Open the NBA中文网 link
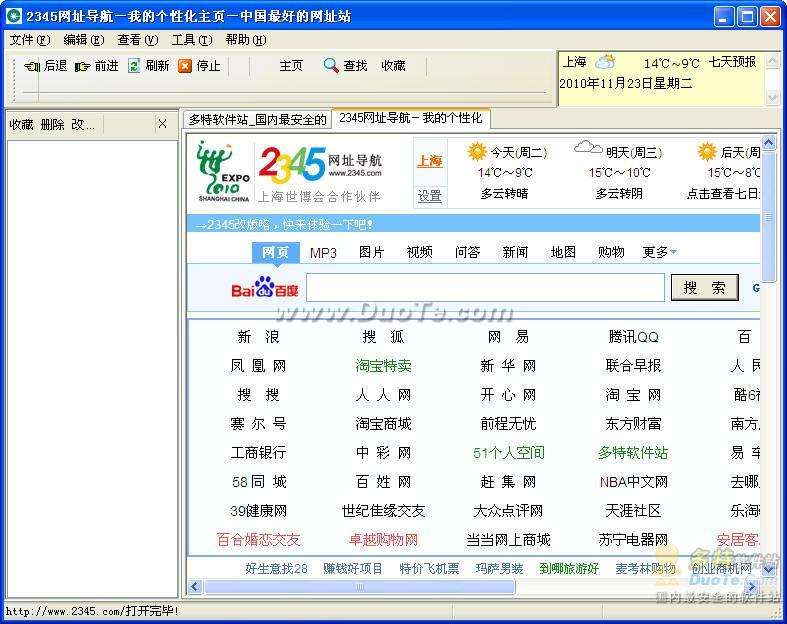The image size is (787, 624). click(633, 482)
